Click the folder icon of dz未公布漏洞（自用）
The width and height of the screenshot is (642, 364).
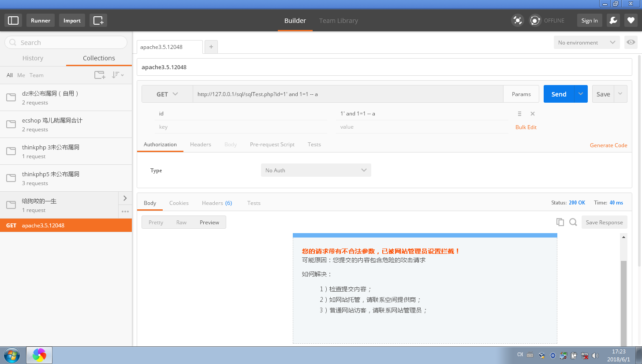(11, 97)
